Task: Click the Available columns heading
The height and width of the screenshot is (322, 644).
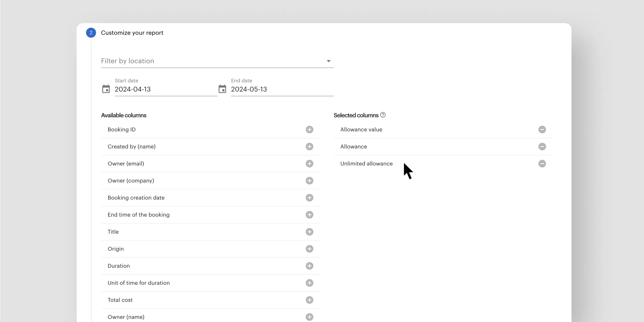Action: (x=124, y=115)
